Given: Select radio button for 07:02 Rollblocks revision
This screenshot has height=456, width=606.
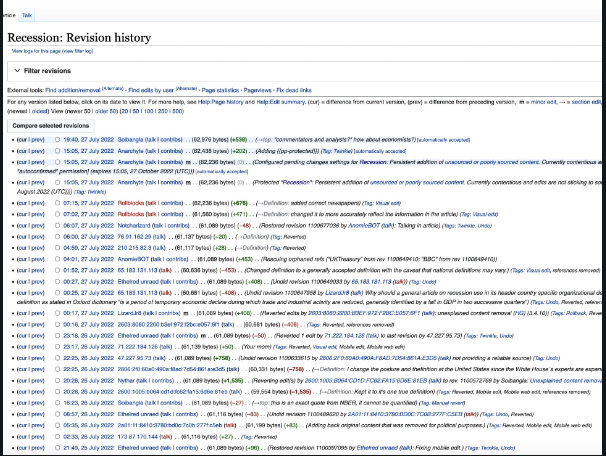Looking at the screenshot, I should click(57, 214).
